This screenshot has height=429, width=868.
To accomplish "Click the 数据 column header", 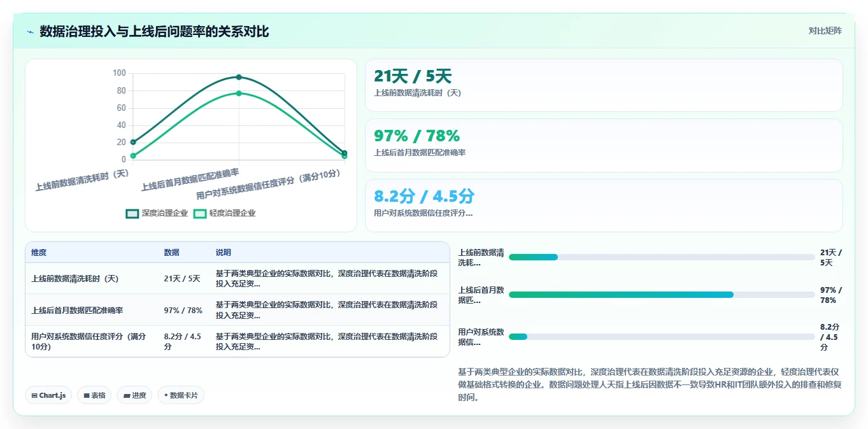I will point(171,253).
